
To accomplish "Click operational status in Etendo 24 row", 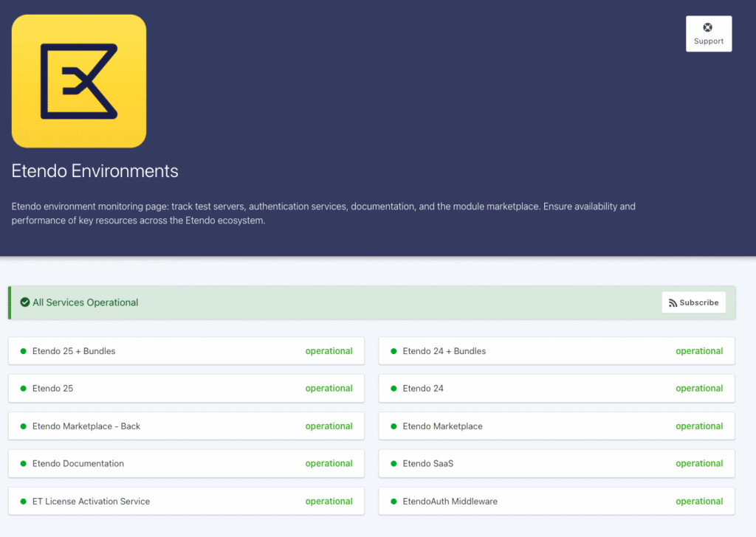I will [x=699, y=388].
